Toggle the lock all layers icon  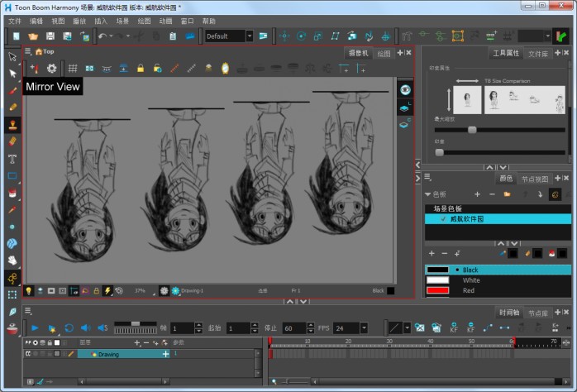pos(50,342)
